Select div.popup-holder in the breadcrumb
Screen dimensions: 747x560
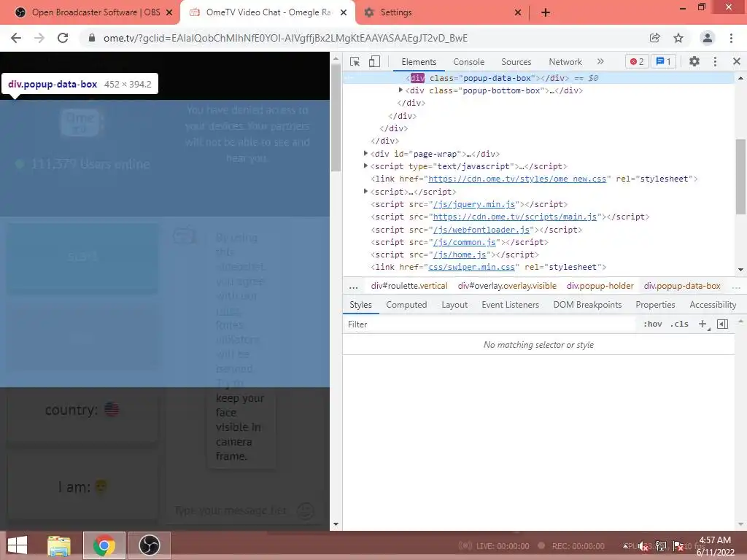click(x=600, y=286)
